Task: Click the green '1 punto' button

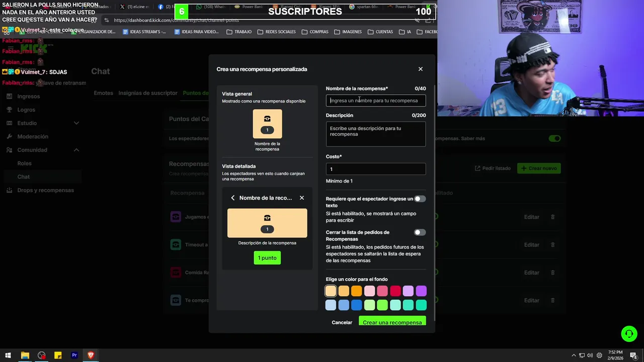Action: coord(267,258)
